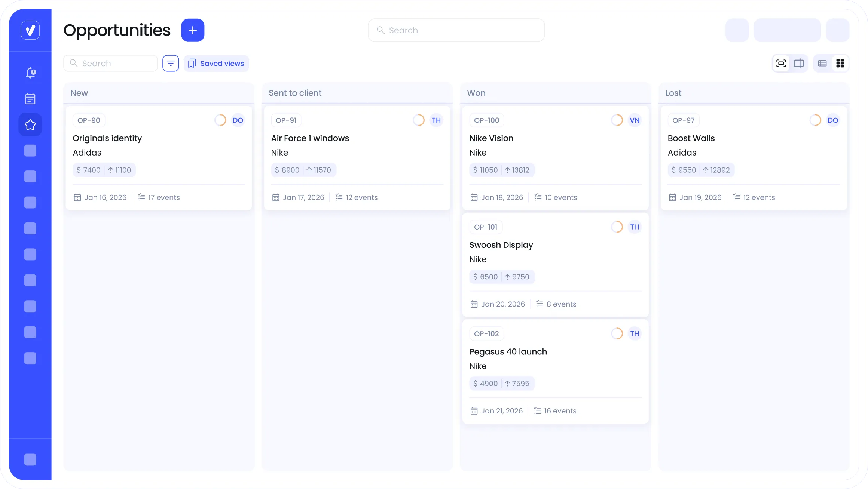Switch to list view layout

pos(822,63)
